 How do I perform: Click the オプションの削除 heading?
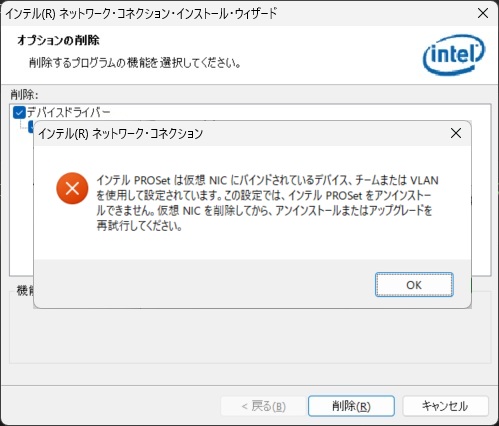tap(58, 40)
